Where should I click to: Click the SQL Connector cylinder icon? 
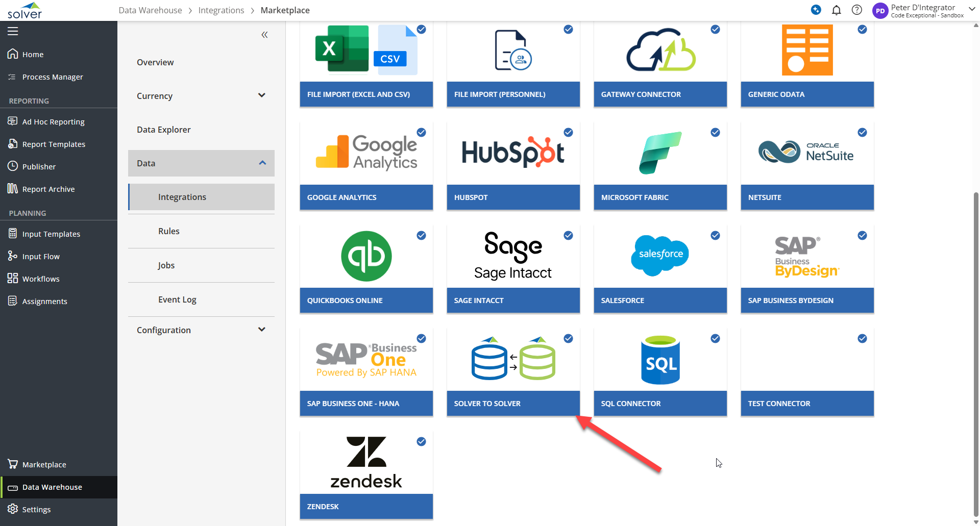pyautogui.click(x=660, y=360)
